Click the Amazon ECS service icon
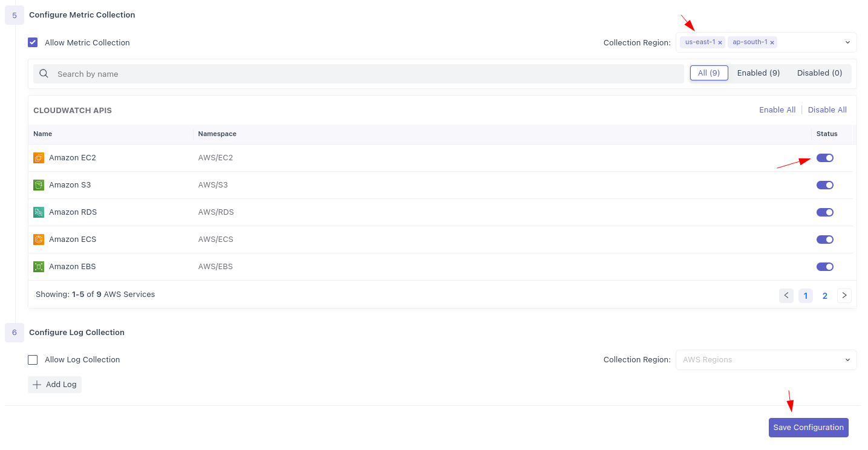Screen dimensions: 868x450 [x=39, y=240]
